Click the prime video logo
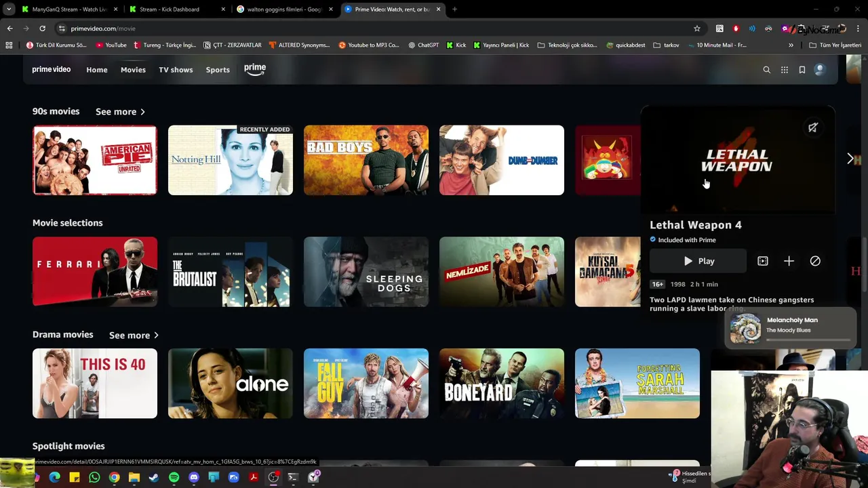This screenshot has width=868, height=488. [x=52, y=70]
